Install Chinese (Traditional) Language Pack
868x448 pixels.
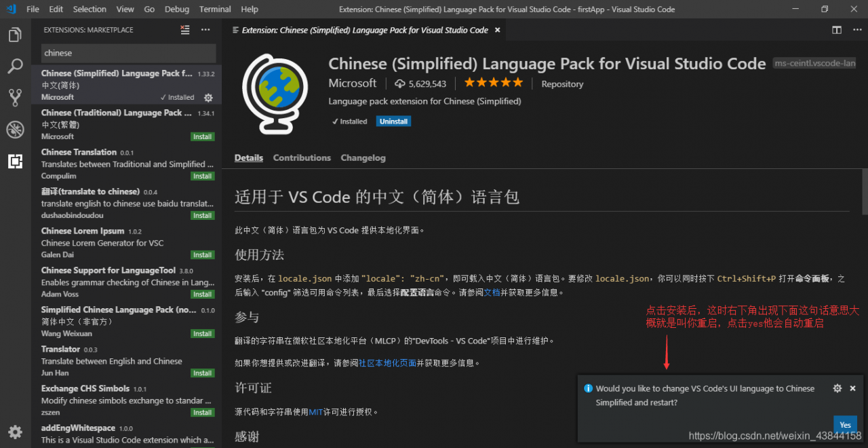(x=203, y=136)
